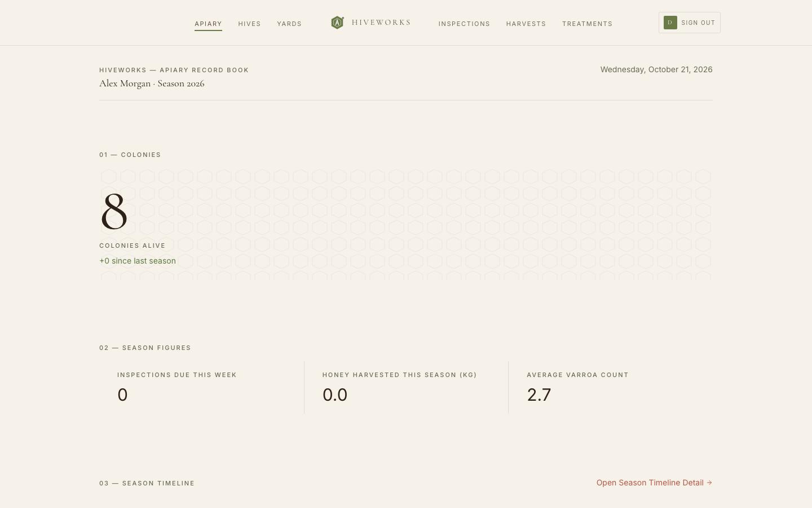This screenshot has width=812, height=508.
Task: Click the '01 — Colonies' section heading
Action: [130, 155]
